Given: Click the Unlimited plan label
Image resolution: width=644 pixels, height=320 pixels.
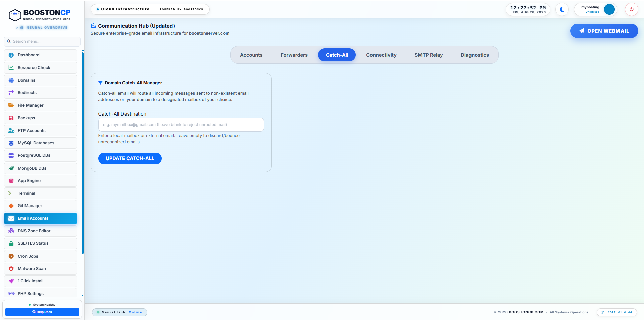Looking at the screenshot, I should 592,12.
